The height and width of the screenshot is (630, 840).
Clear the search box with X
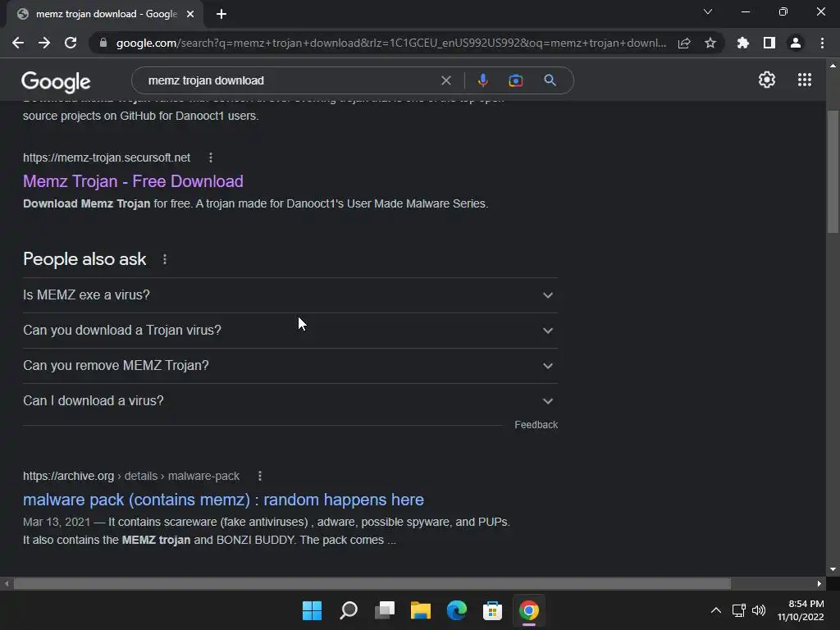[445, 80]
